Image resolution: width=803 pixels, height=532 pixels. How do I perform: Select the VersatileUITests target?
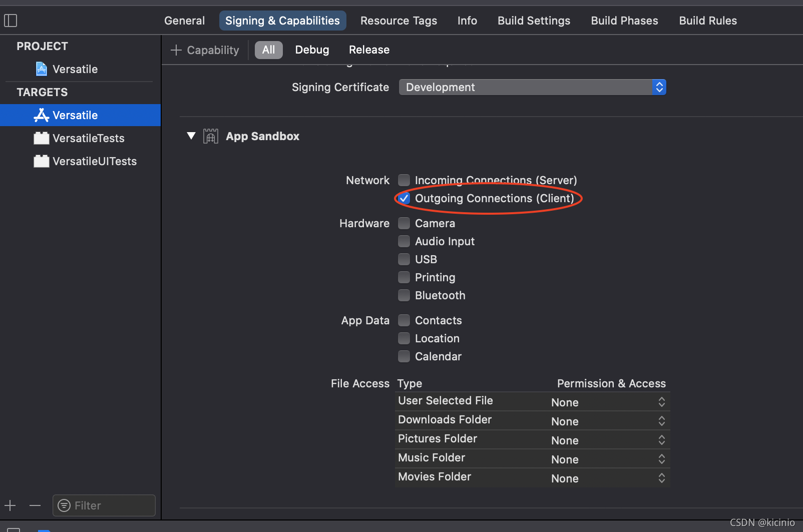tap(80, 161)
